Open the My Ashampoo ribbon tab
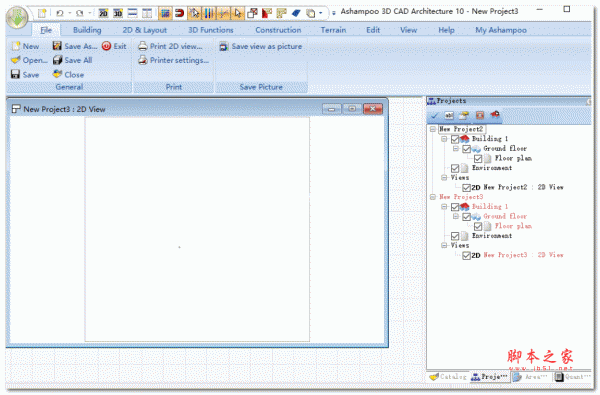The height and width of the screenshot is (395, 600). point(501,30)
